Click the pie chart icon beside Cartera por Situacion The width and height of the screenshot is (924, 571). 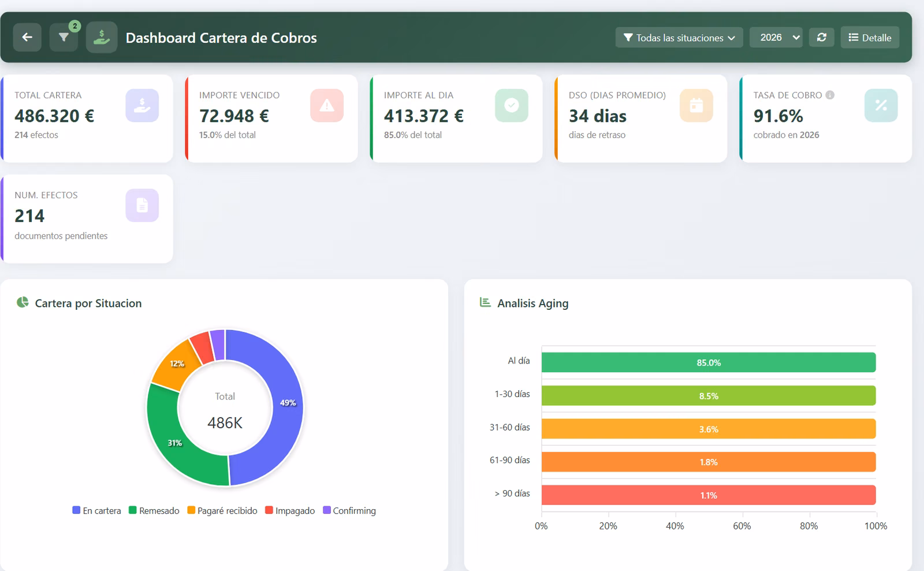[x=23, y=302]
